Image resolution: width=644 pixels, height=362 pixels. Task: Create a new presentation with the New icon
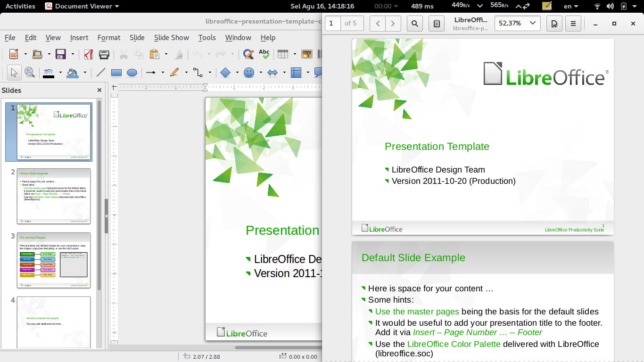click(x=14, y=54)
